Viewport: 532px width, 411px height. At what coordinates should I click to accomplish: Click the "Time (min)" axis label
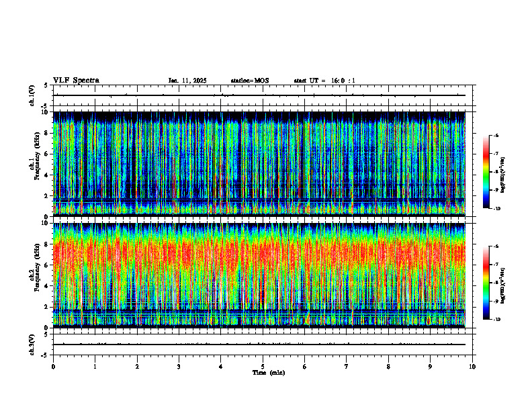click(269, 373)
